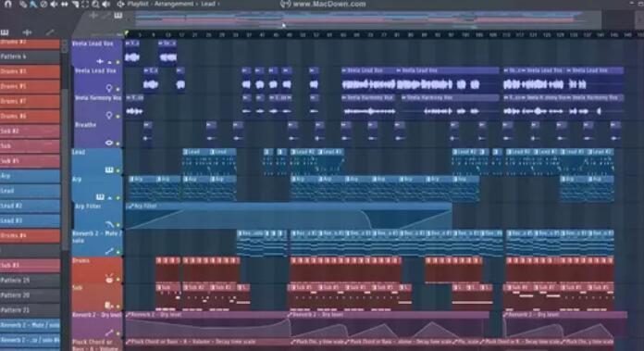644x351 pixels.
Task: Toggle mute dot on first Veela Lead Vox track
Action: coord(118,62)
